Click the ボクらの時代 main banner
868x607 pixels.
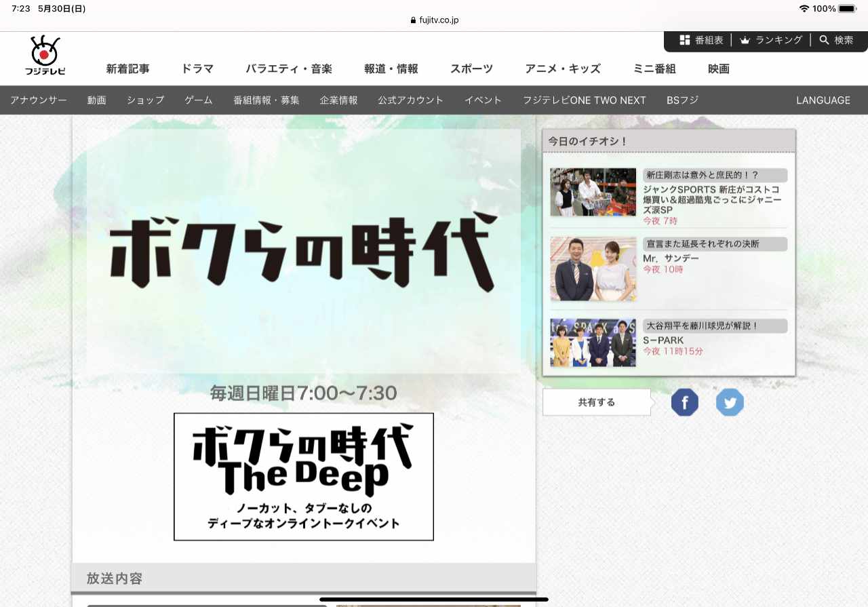point(304,251)
